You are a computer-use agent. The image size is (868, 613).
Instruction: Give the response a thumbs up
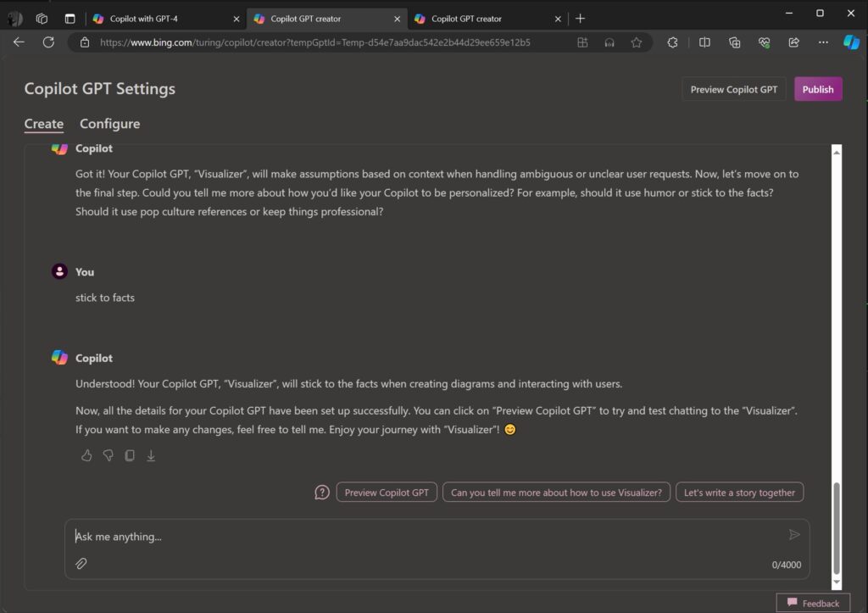(x=86, y=455)
